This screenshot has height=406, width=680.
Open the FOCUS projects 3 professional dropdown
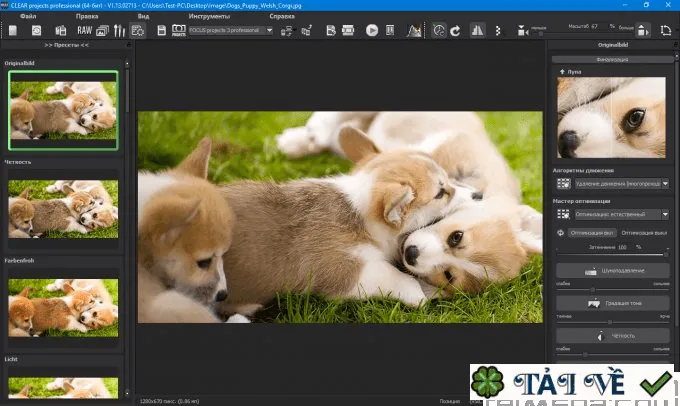[x=231, y=30]
